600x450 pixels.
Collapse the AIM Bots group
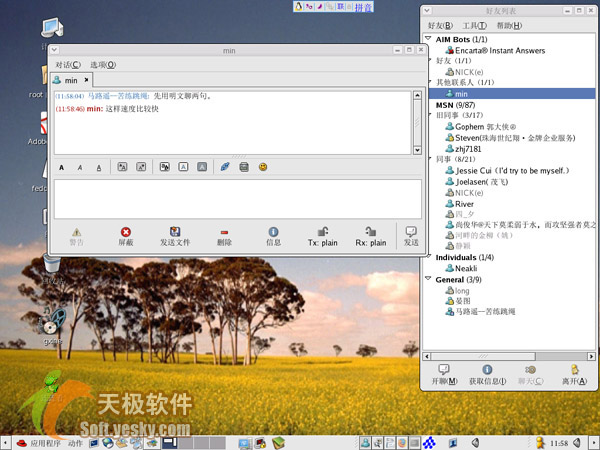[x=429, y=39]
